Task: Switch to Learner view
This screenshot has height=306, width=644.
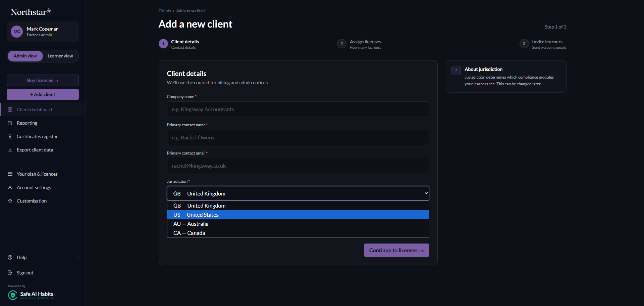Action: point(60,56)
